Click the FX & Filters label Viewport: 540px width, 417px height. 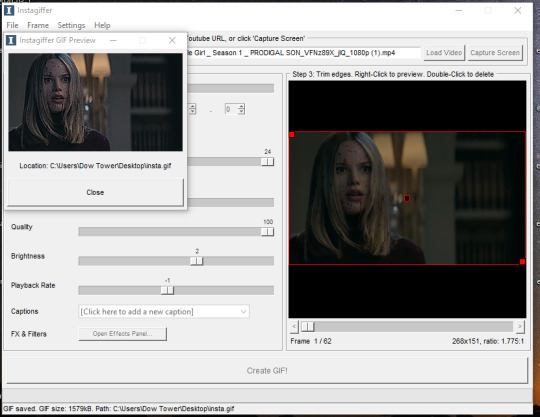pos(29,334)
